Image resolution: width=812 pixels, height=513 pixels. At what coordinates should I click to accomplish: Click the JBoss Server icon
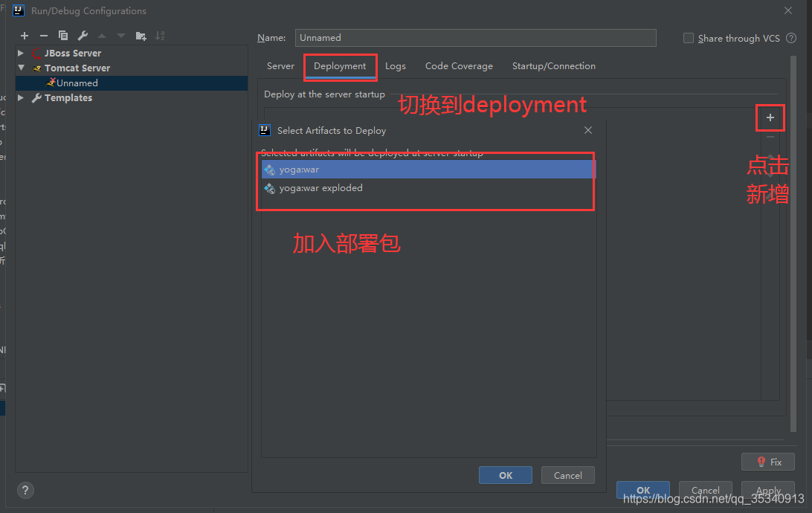[36, 54]
